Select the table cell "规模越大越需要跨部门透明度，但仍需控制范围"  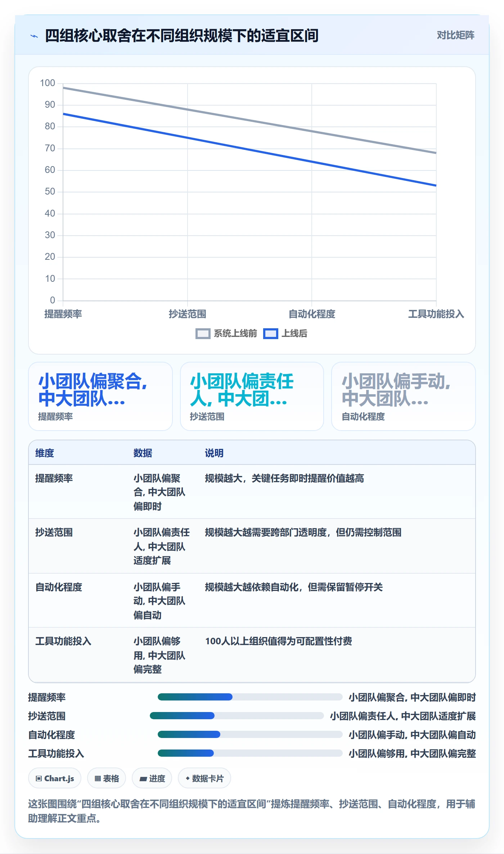coord(303,533)
